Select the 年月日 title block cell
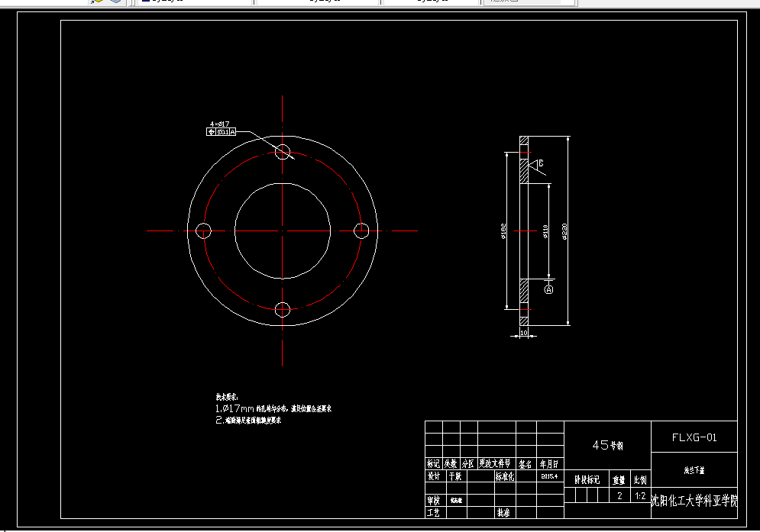The image size is (760, 532). point(550,463)
